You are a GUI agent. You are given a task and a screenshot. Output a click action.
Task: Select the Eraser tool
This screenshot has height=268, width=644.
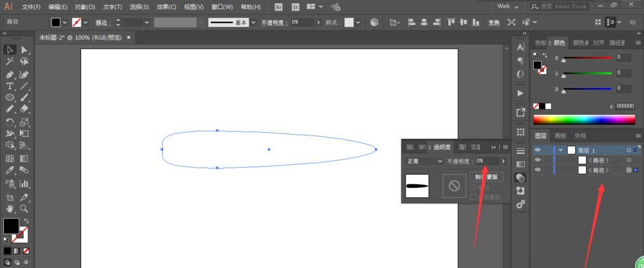coord(24,109)
